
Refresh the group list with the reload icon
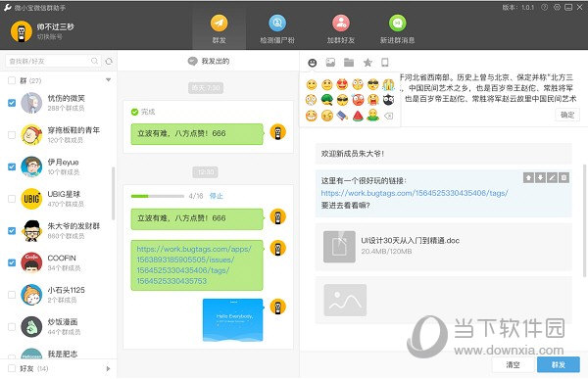109,61
